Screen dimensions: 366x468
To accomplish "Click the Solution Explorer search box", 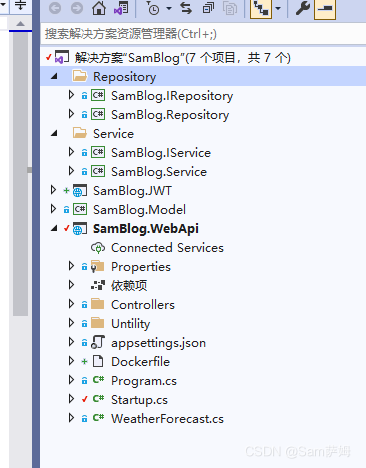I will [x=203, y=34].
